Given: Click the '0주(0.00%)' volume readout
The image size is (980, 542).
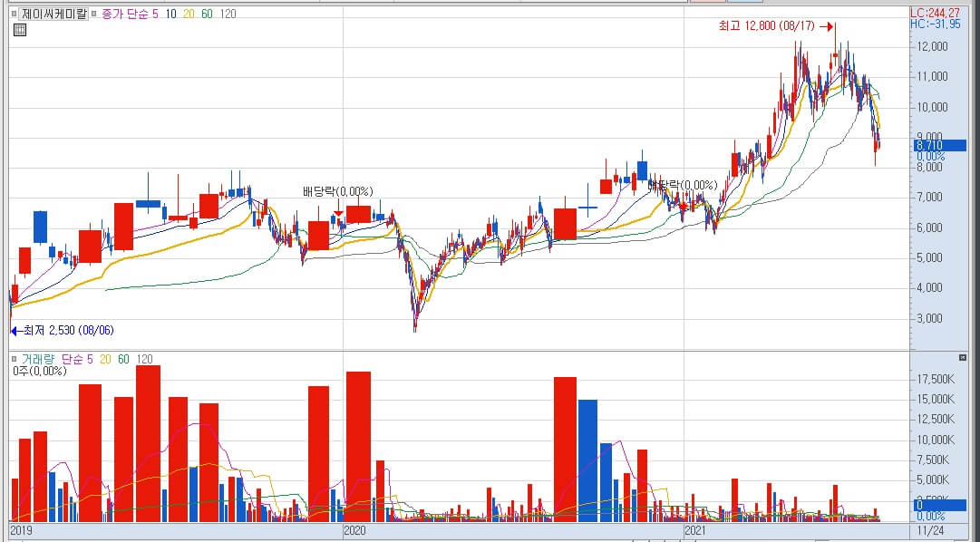Looking at the screenshot, I should click(40, 372).
